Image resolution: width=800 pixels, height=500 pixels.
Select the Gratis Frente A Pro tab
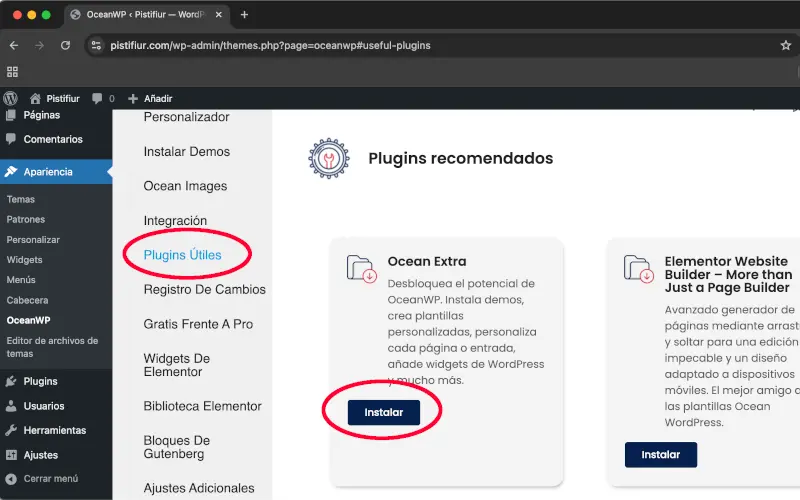pyautogui.click(x=198, y=324)
